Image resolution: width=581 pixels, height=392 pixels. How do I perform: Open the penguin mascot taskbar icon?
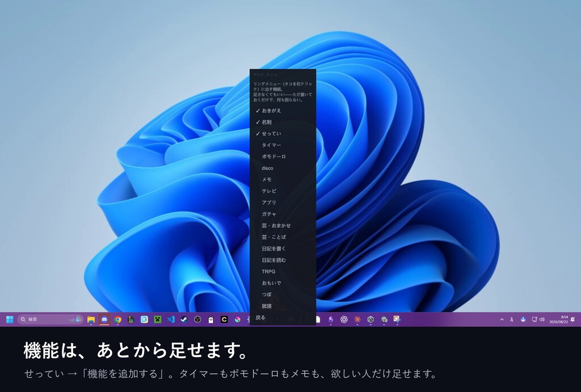coord(211,319)
